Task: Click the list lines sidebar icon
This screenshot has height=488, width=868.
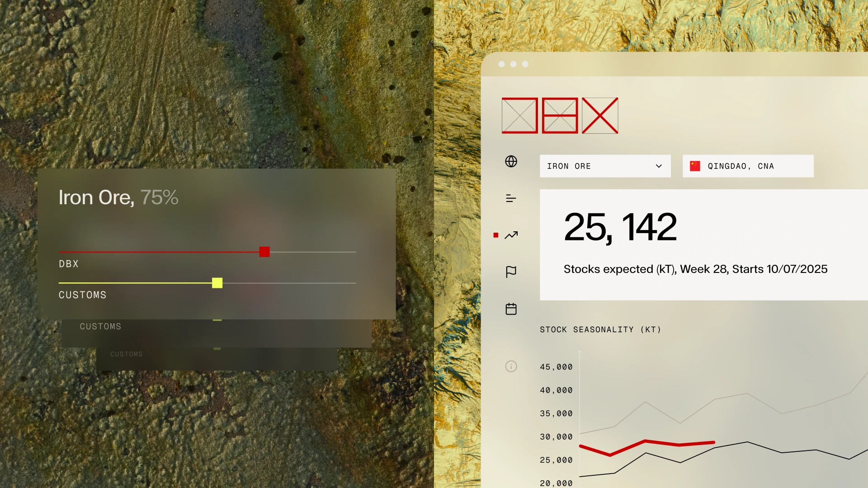Action: [511, 198]
